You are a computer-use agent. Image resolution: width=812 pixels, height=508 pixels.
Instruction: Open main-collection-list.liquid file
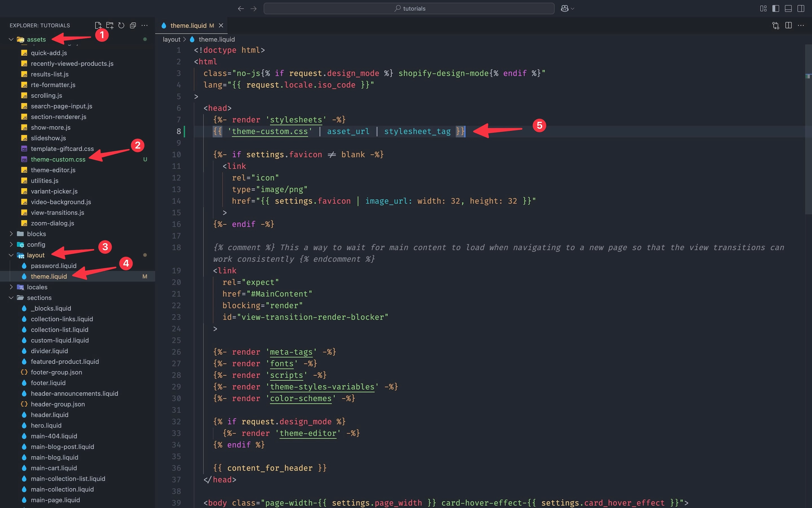pos(68,479)
